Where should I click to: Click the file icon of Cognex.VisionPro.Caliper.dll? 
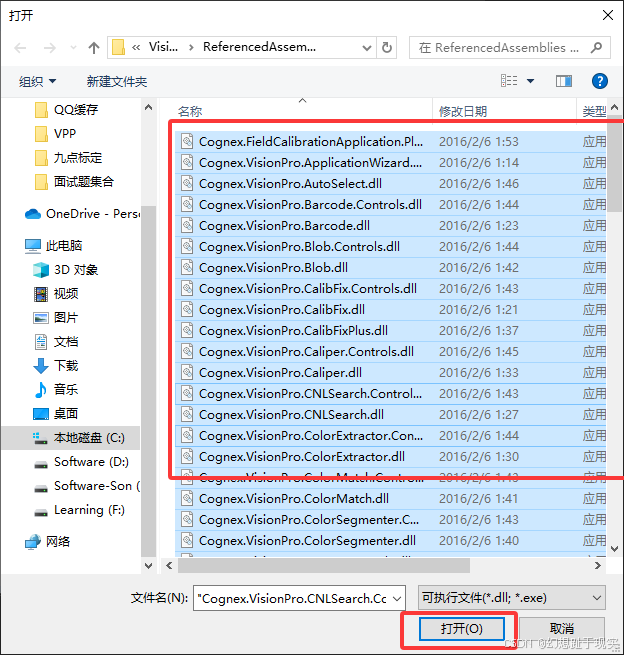187,372
